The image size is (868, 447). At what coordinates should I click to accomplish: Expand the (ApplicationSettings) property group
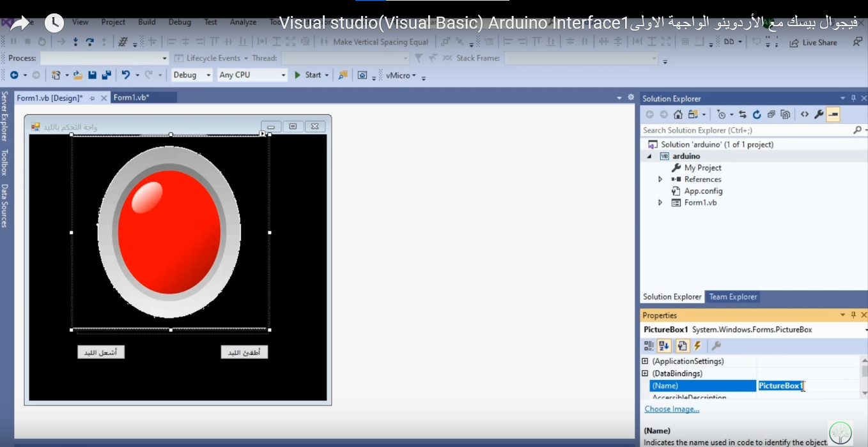click(645, 361)
